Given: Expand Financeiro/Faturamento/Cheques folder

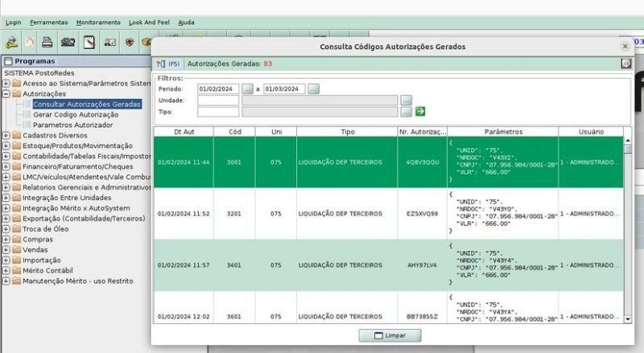Looking at the screenshot, I should [x=6, y=166].
